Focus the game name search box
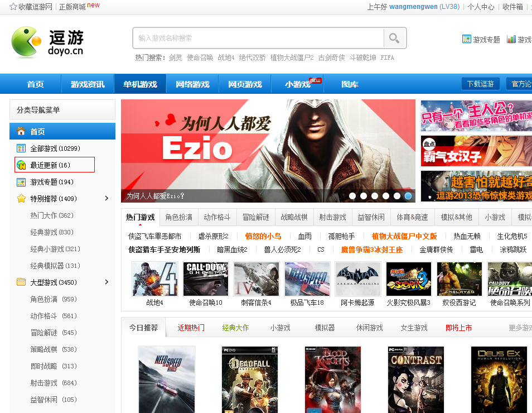Screen dimensions: 532x413 pos(258,38)
